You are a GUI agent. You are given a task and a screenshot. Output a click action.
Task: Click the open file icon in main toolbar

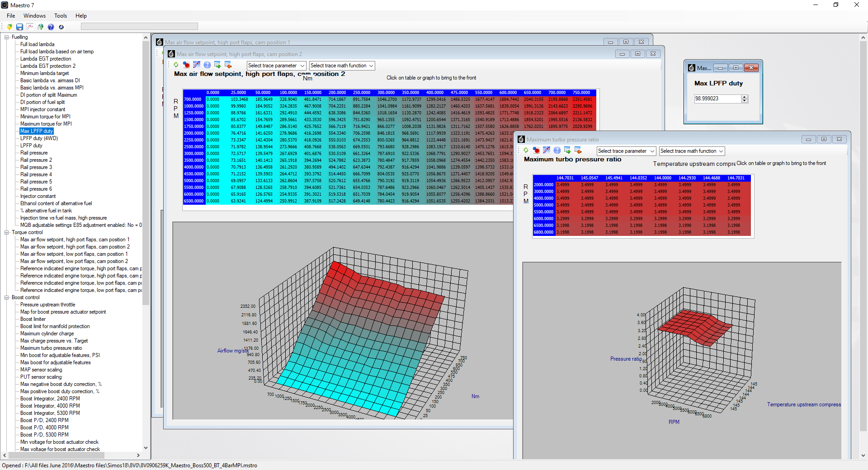(9, 27)
